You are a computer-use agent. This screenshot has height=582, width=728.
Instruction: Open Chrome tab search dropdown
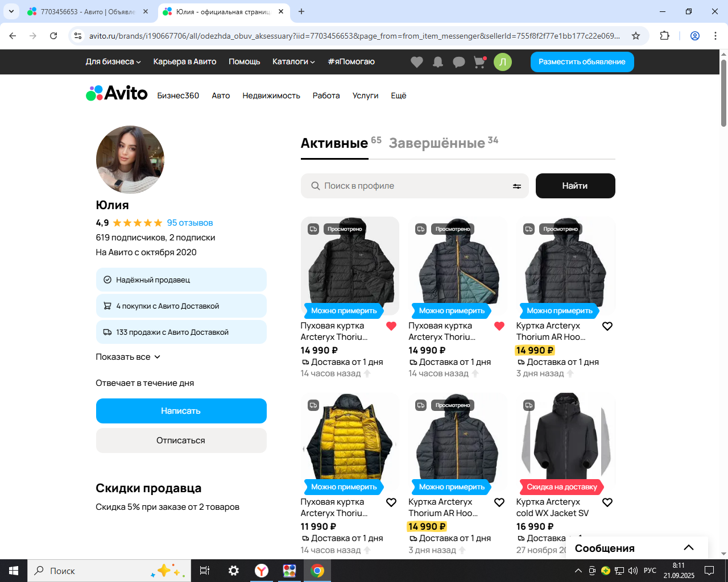(11, 11)
